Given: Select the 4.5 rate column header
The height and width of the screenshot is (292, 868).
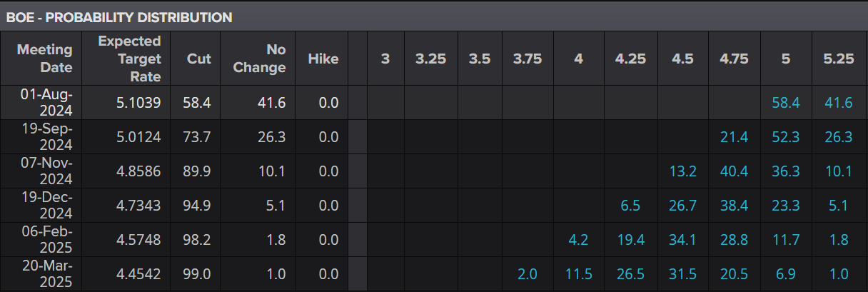Looking at the screenshot, I should pos(682,59).
